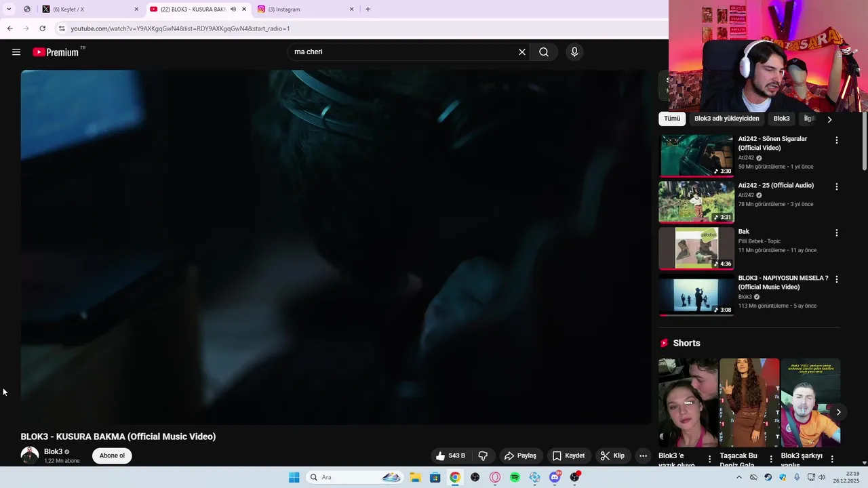Create a clip with Klip button
Screen dimensions: 868x488
[613, 455]
